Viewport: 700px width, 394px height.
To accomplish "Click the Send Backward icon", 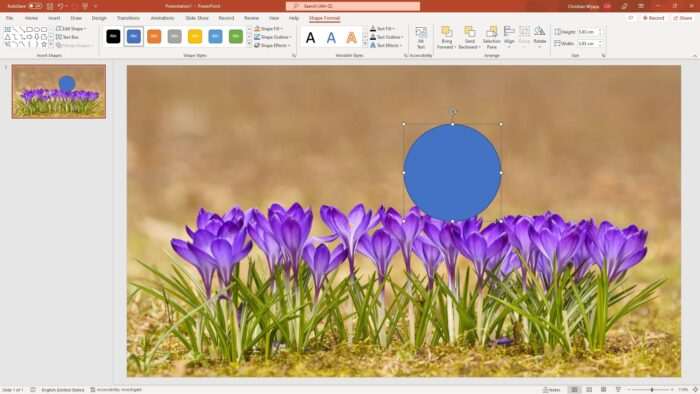I will click(469, 32).
